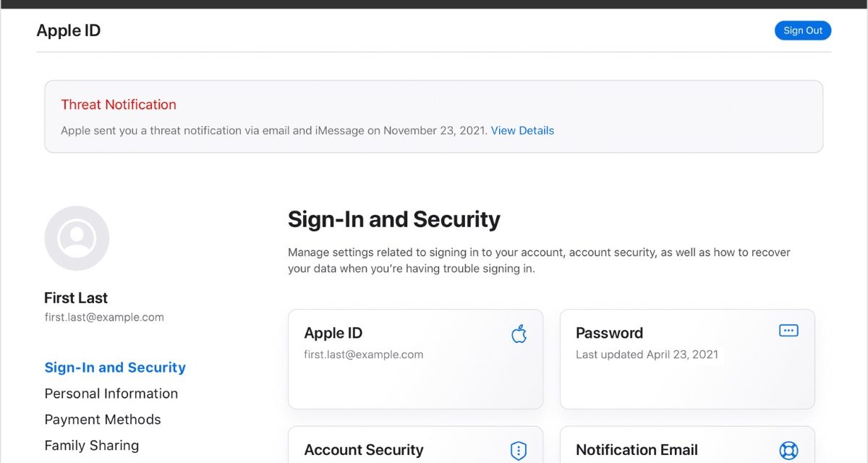Click the Apple logo icon in Apple ID card
Screen dimensions: 868x463
(x=519, y=334)
